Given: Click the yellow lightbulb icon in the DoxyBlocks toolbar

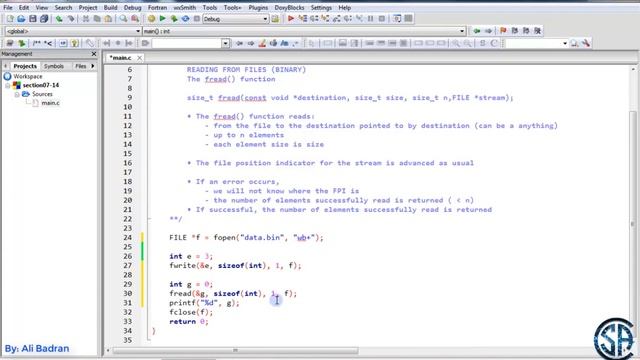Looking at the screenshot, I should click(x=74, y=43).
